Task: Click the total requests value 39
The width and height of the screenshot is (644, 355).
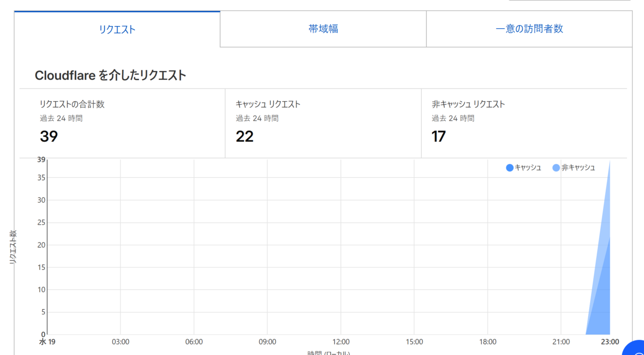Action: (x=49, y=136)
